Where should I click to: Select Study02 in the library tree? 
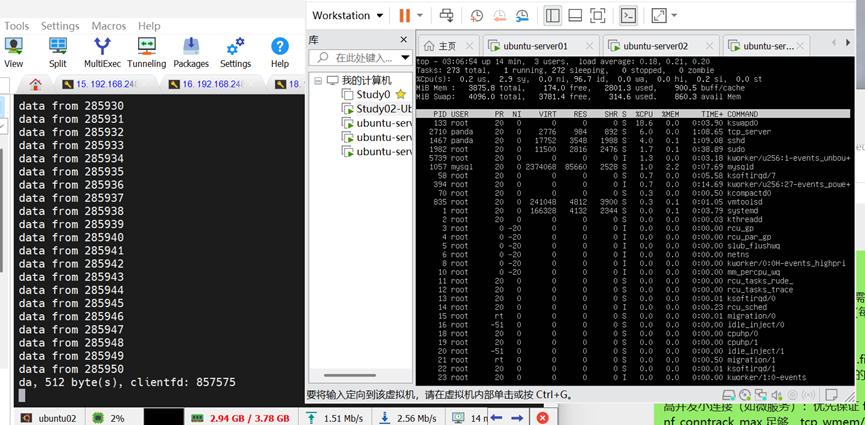click(x=384, y=109)
